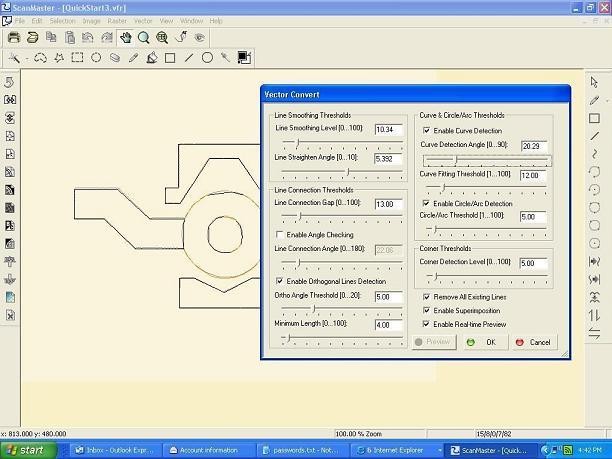Switch to Account information taskbar item
Image resolution: width=612 pixels, height=459 pixels.
click(x=209, y=450)
